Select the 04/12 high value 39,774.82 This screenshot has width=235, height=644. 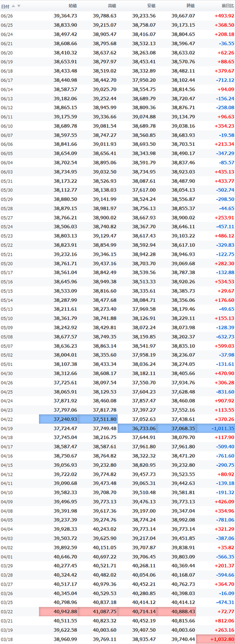(x=104, y=475)
